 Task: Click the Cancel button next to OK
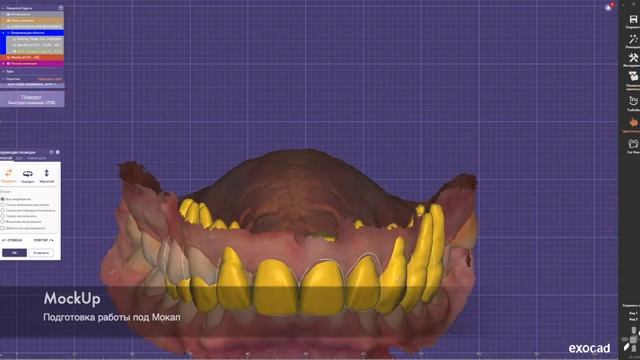(x=41, y=253)
